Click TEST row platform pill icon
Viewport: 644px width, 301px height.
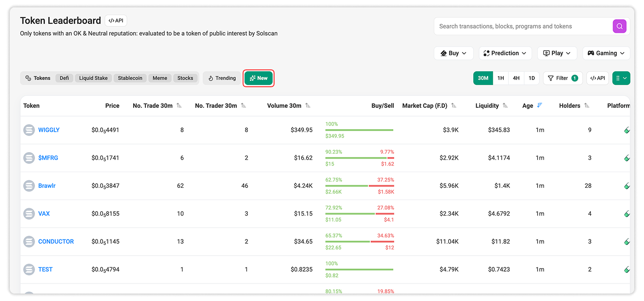click(x=627, y=270)
